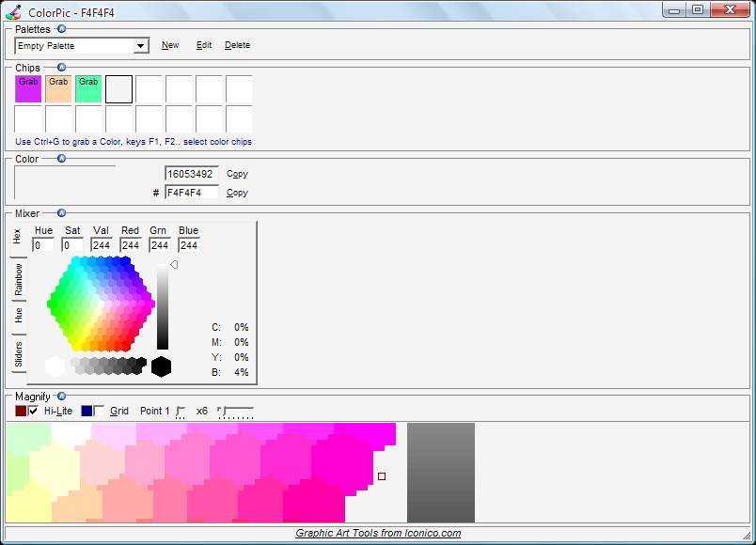Image resolution: width=756 pixels, height=545 pixels.
Task: Open Graphic Art Tools from Iconico.com link
Action: pyautogui.click(x=378, y=533)
